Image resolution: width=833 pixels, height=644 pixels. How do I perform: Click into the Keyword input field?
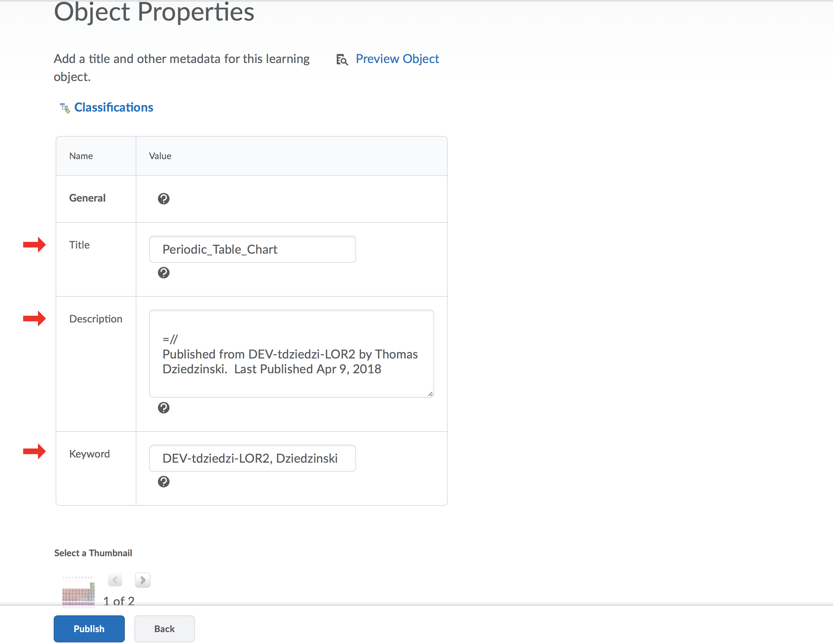252,458
